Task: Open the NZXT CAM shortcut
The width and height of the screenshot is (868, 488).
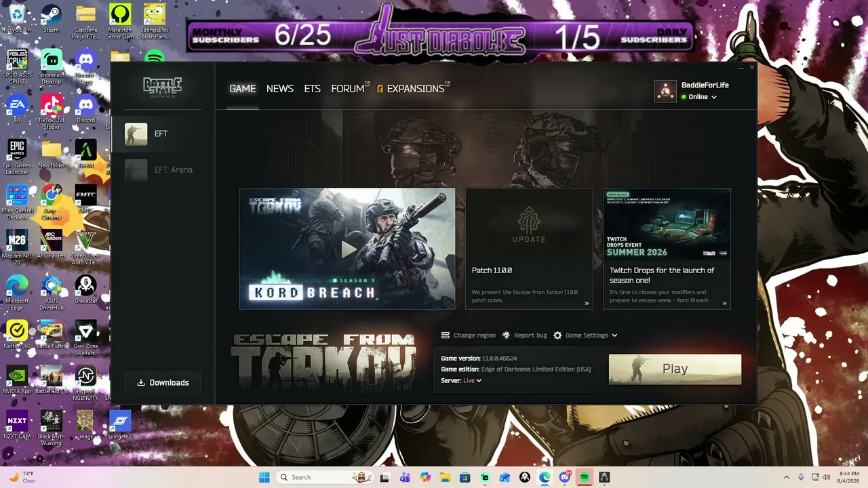Action: click(17, 425)
